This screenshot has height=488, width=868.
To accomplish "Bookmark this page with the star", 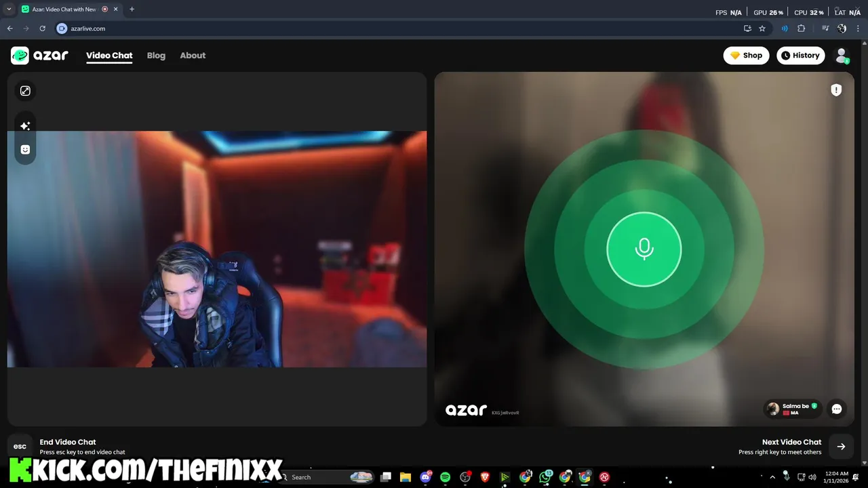I will click(x=762, y=28).
